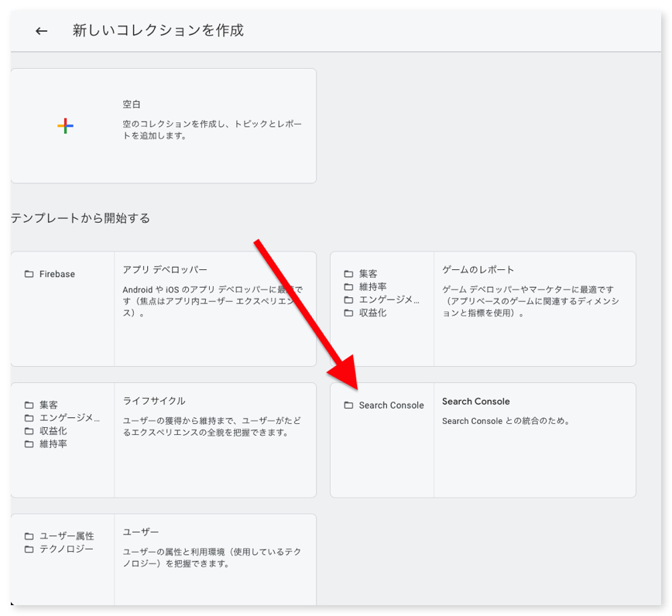
Task: Click the 新しいコレクションを作成 page title
Action: pyautogui.click(x=158, y=31)
